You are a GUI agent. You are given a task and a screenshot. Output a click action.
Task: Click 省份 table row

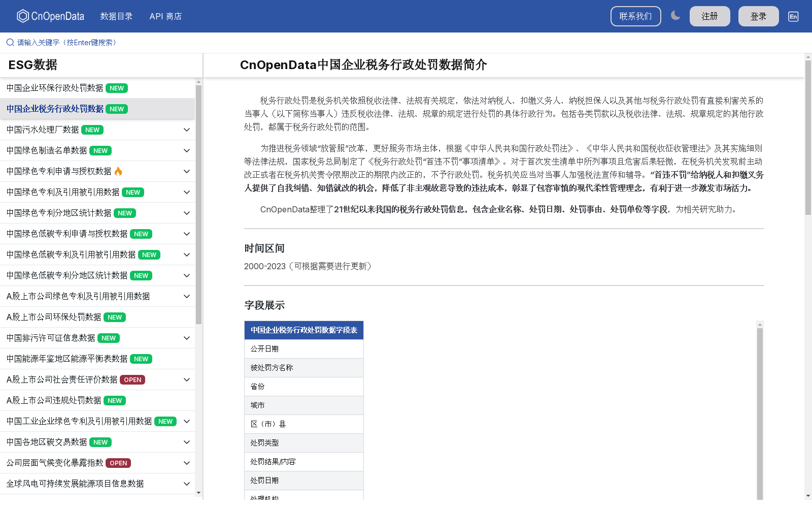(x=304, y=387)
